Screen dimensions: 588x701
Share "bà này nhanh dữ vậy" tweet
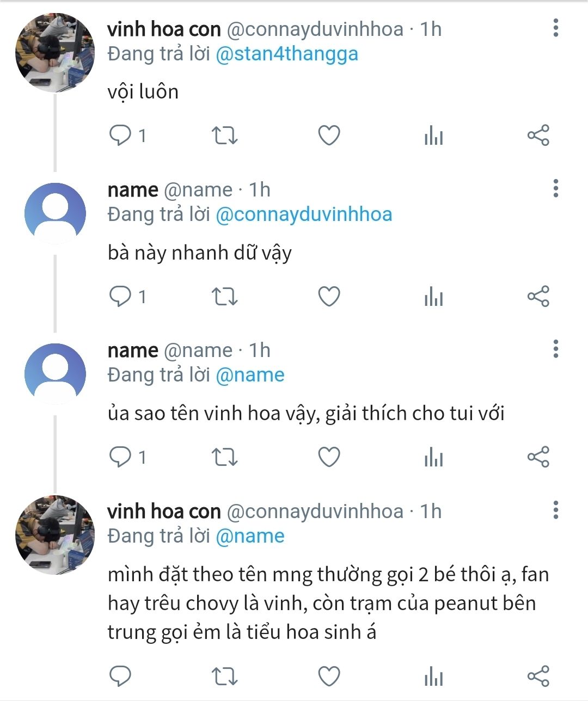pos(538,297)
